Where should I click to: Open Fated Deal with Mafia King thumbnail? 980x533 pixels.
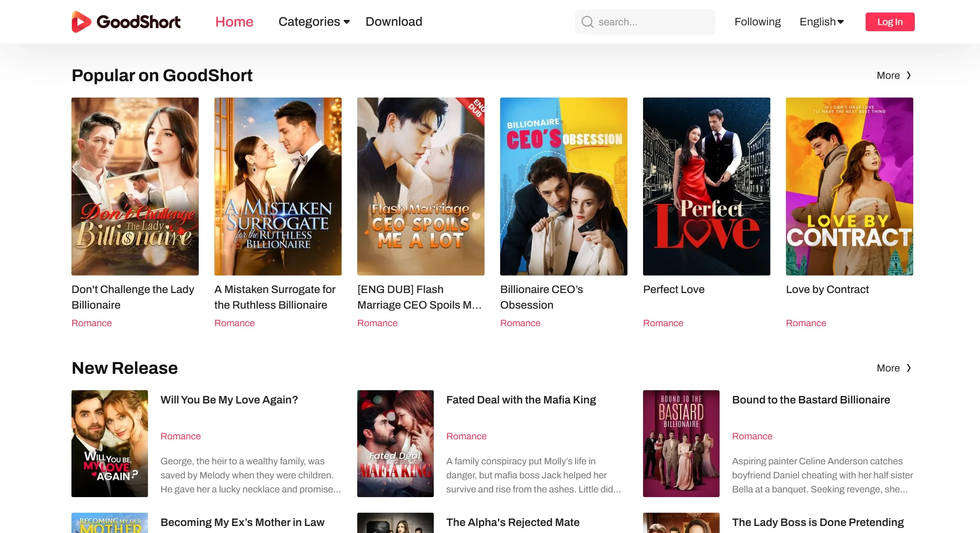point(395,443)
